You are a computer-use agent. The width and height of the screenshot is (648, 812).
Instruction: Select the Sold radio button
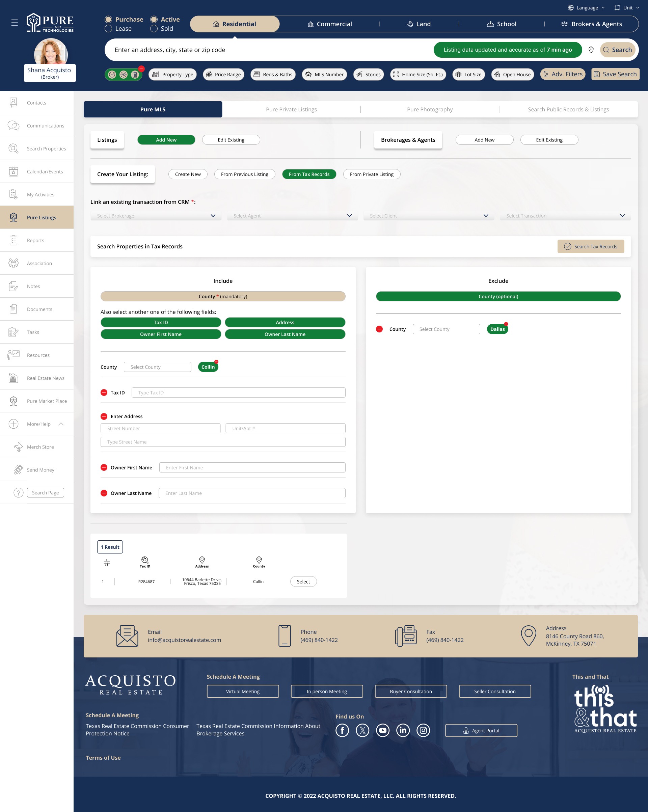coord(154,29)
